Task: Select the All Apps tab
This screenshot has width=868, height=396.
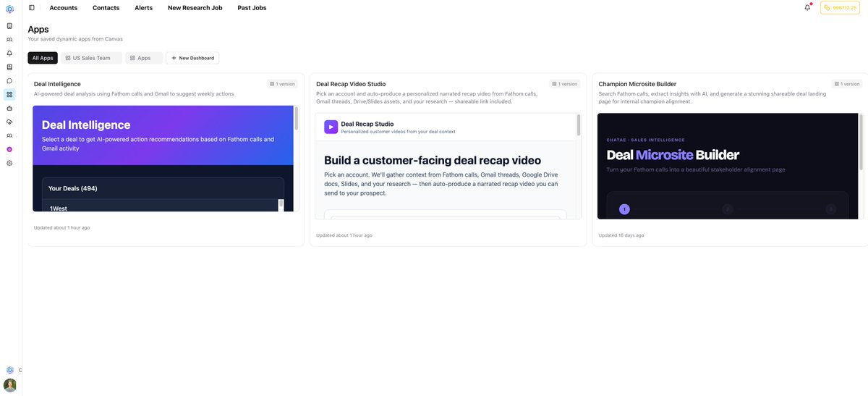Action: 43,58
